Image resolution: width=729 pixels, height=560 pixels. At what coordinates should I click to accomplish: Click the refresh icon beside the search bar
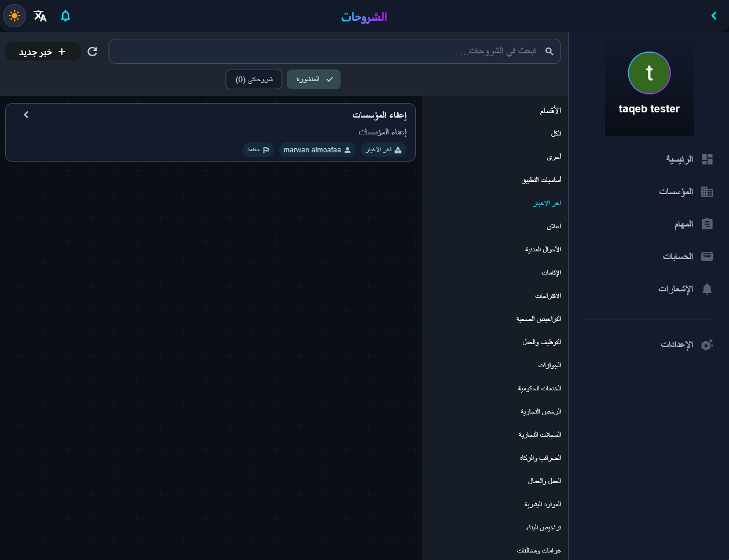93,52
